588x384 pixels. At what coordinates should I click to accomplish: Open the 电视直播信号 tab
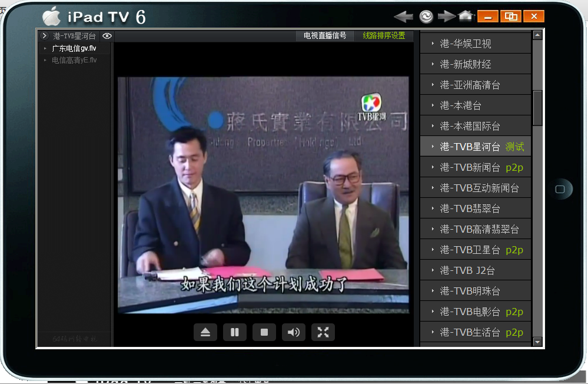tap(325, 36)
